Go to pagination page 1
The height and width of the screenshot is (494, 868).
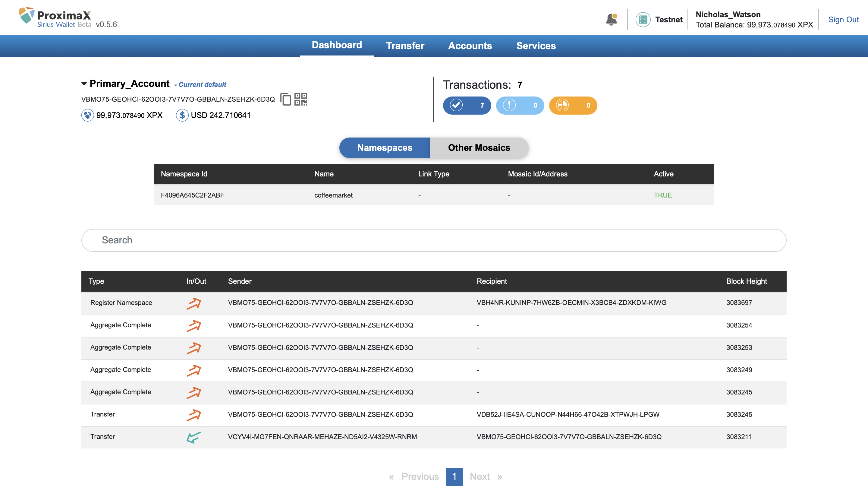(454, 477)
